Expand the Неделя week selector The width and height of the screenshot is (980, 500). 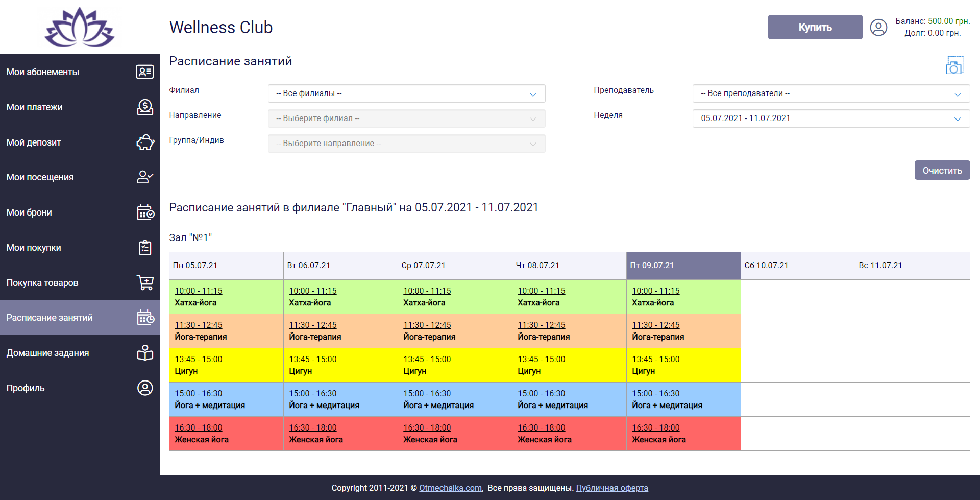click(x=830, y=118)
